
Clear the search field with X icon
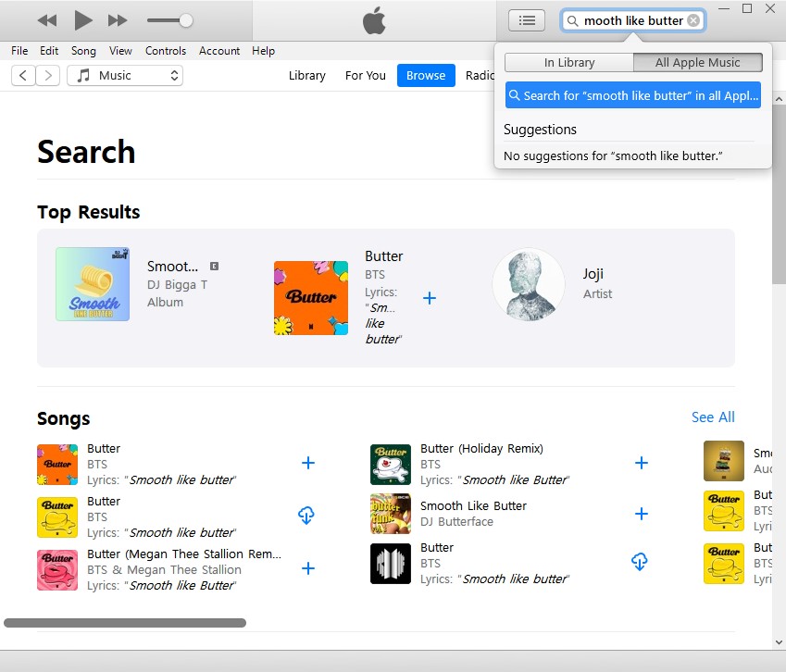point(693,20)
